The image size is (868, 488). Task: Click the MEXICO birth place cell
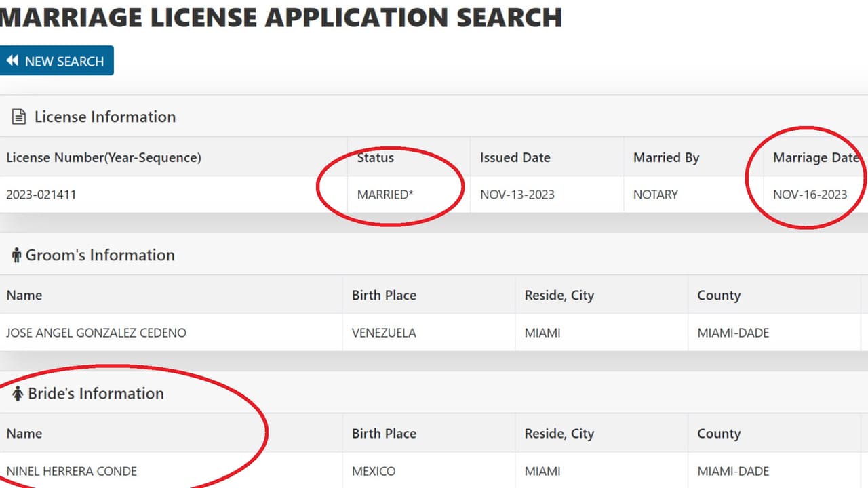pos(373,471)
